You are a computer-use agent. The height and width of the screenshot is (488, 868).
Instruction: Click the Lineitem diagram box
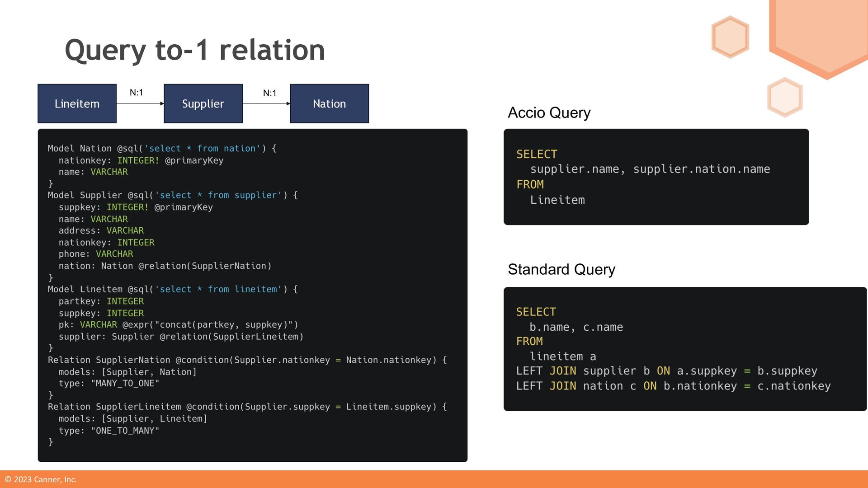(77, 103)
